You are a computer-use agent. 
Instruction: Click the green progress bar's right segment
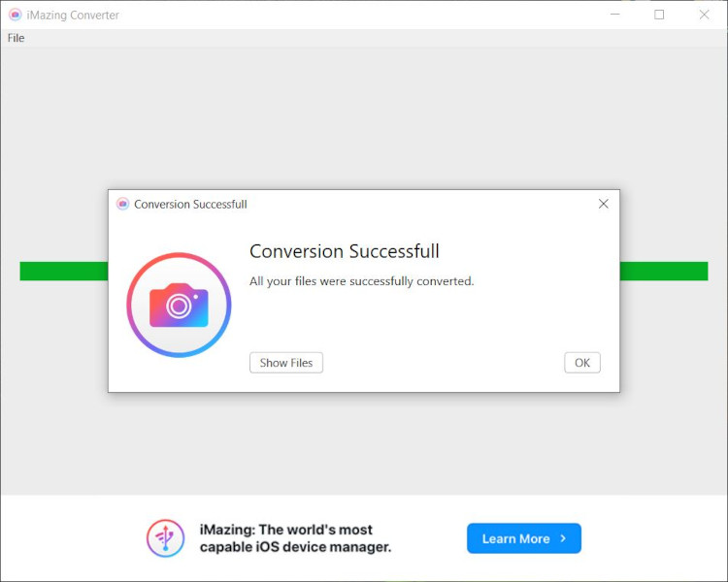click(x=664, y=272)
